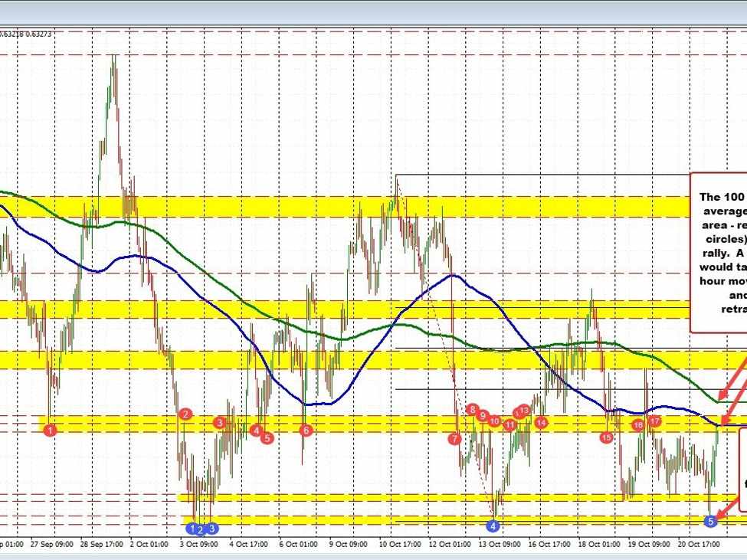
Task: Click red circle marker number 3
Action: pyautogui.click(x=220, y=422)
